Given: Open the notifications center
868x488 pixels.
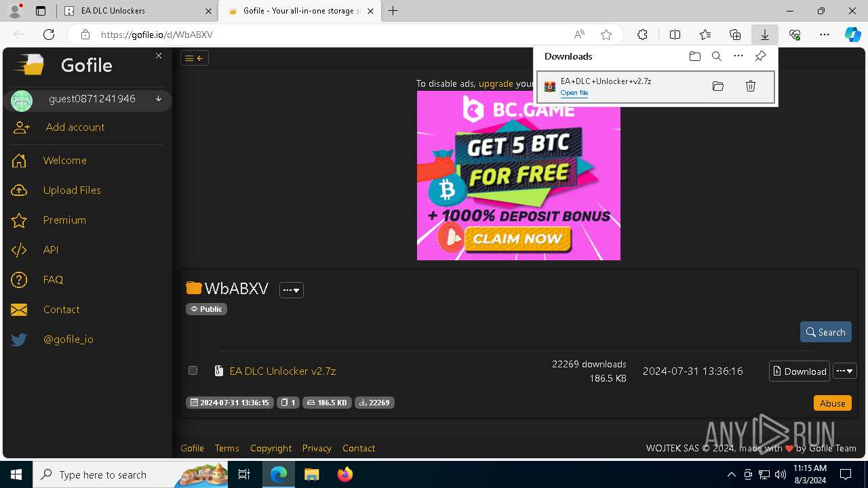Looking at the screenshot, I should (846, 474).
